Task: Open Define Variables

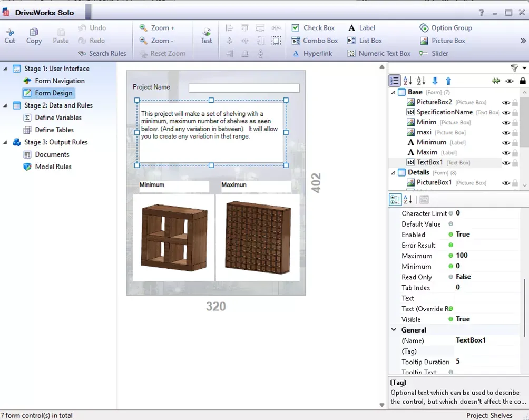Action: 53,118
